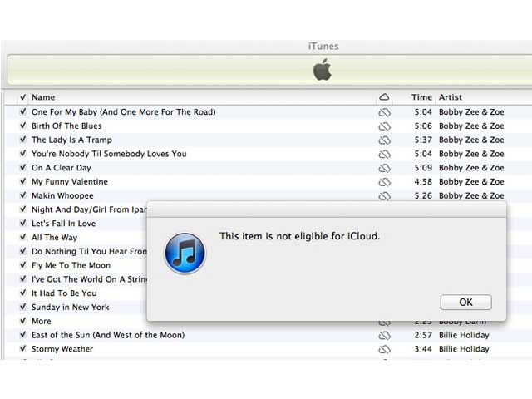This screenshot has height=399, width=532.
Task: Click the Name column header
Action: coord(43,97)
